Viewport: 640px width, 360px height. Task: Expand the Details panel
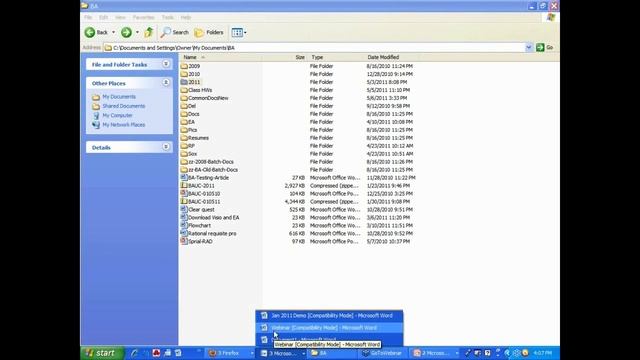tap(166, 147)
